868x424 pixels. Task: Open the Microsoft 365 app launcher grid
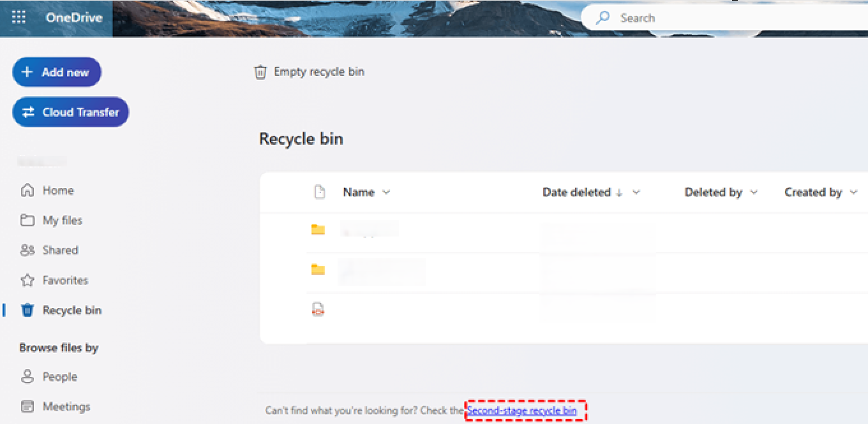point(18,17)
